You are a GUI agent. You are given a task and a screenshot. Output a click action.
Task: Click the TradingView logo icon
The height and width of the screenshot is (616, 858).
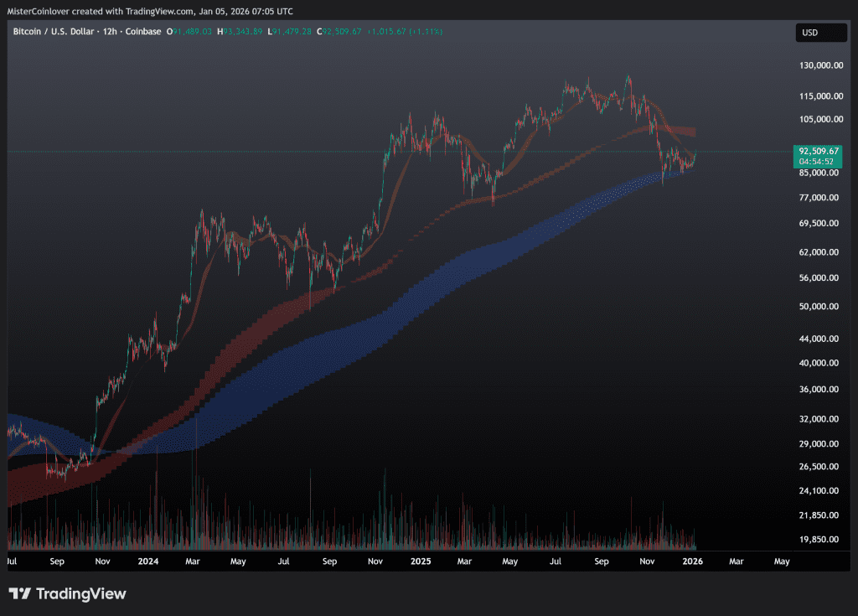coord(20,594)
